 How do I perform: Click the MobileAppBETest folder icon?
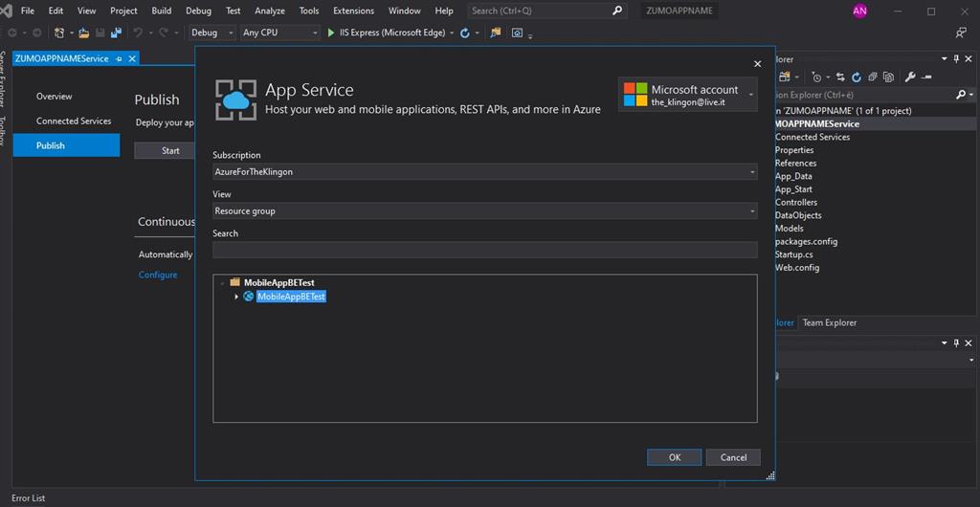[x=235, y=282]
